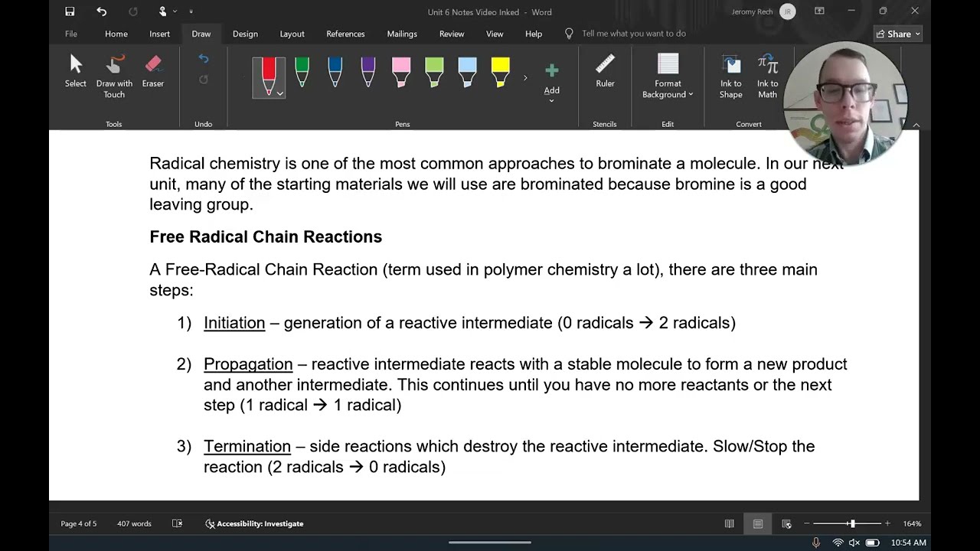Go to the Mailings tab

pos(402,34)
